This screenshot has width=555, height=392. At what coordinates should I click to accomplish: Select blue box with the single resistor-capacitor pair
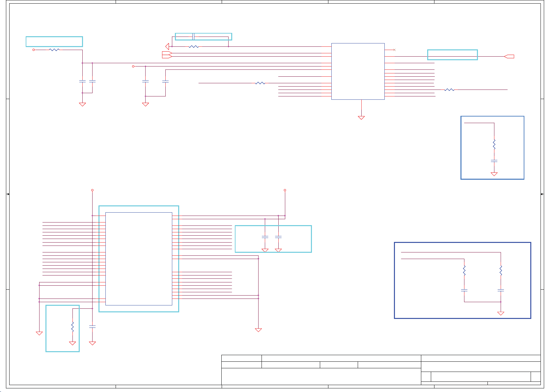pyautogui.click(x=492, y=147)
